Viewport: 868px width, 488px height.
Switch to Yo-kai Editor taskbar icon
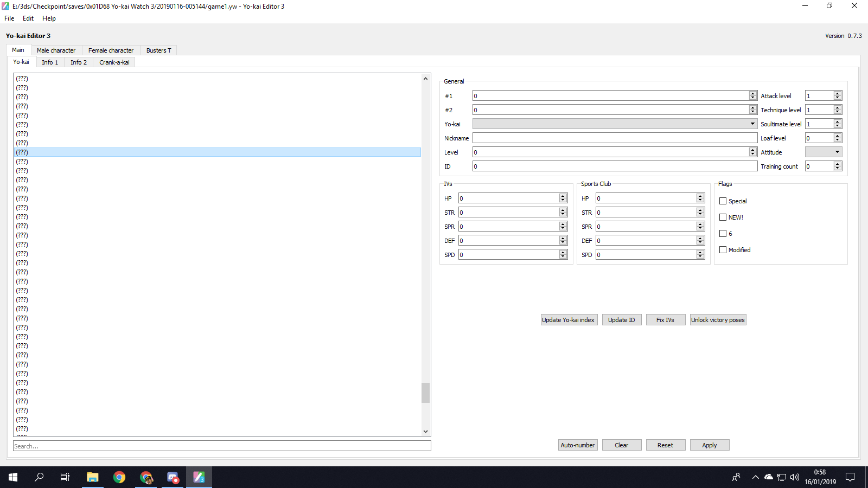pyautogui.click(x=199, y=477)
